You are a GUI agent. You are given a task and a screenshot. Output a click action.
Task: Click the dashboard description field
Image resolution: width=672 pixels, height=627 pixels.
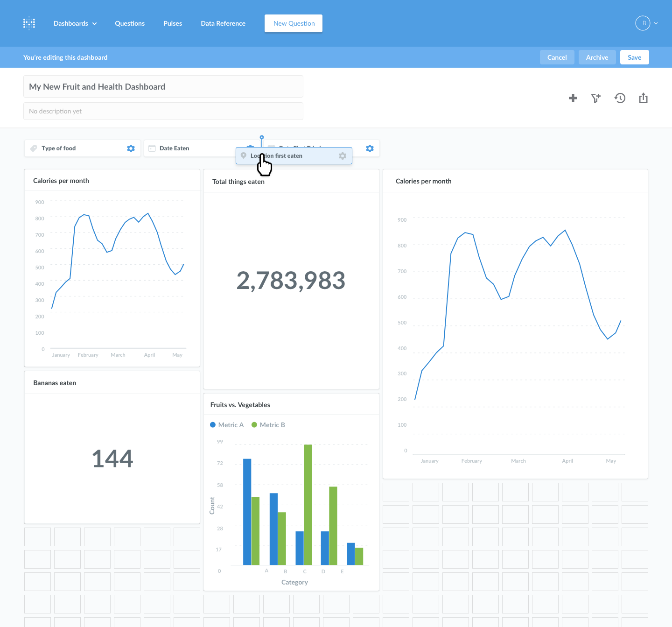coord(163,111)
